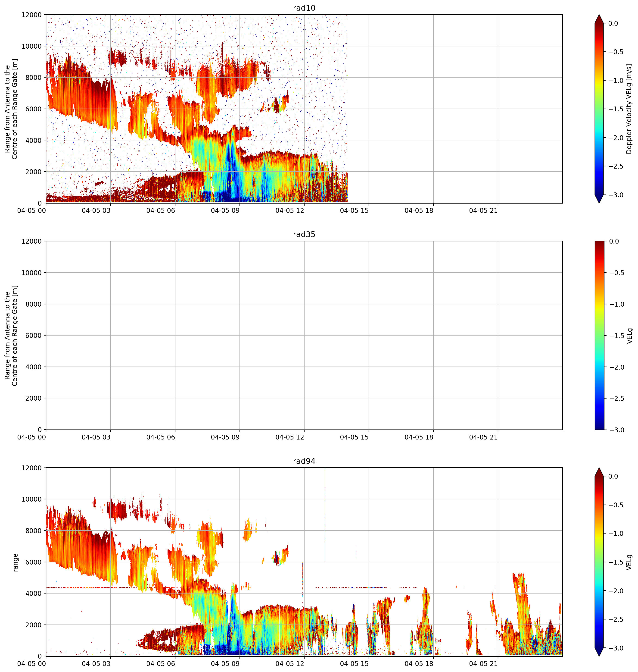This screenshot has height=672, width=638.
Task: Click the -2.5 tick on rad94 colorbar
Action: point(616,619)
